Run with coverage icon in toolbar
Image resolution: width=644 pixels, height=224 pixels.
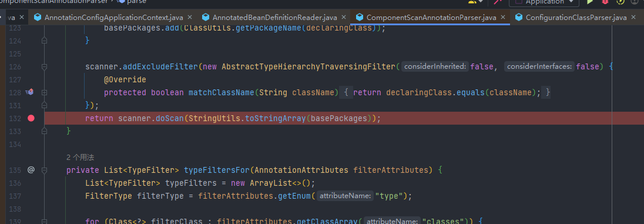coord(620,2)
